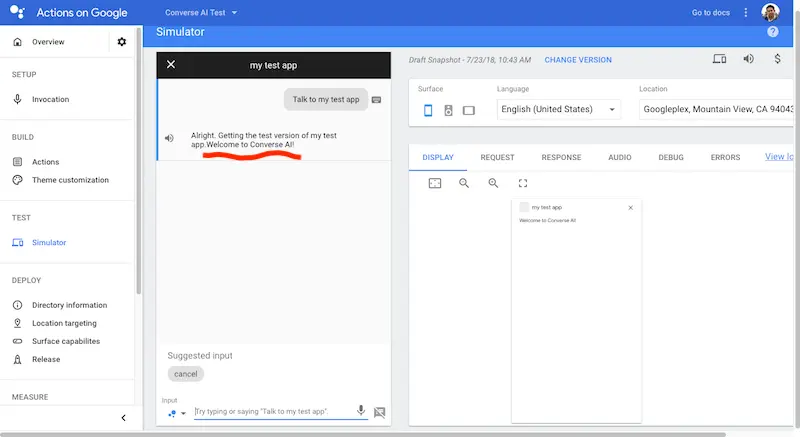Click the cancel suggestion chip
The height and width of the screenshot is (437, 800).
pyautogui.click(x=186, y=374)
